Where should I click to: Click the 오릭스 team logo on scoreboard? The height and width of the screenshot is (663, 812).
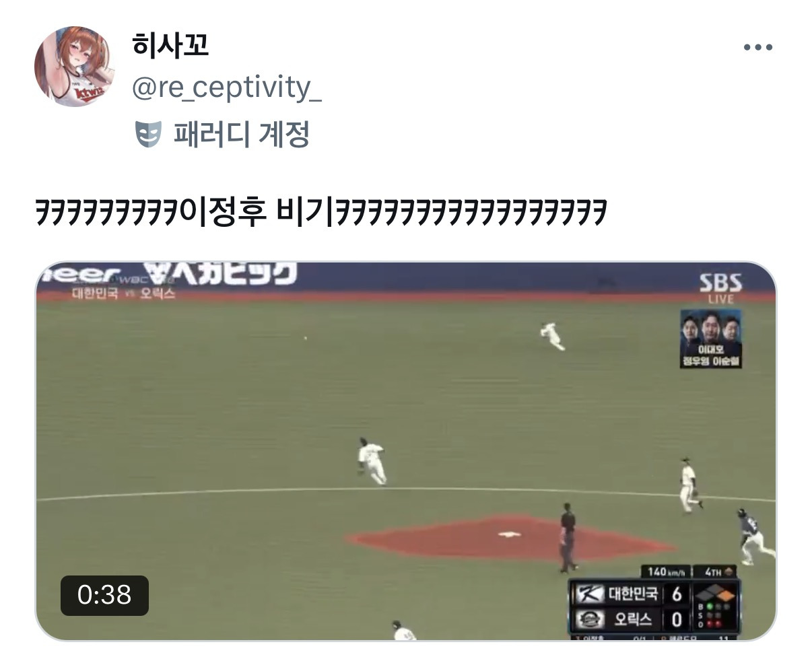590,618
